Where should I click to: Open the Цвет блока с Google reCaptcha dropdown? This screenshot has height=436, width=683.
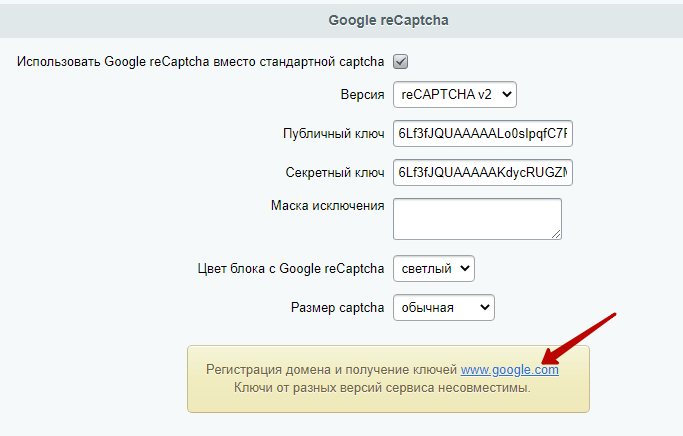click(434, 269)
